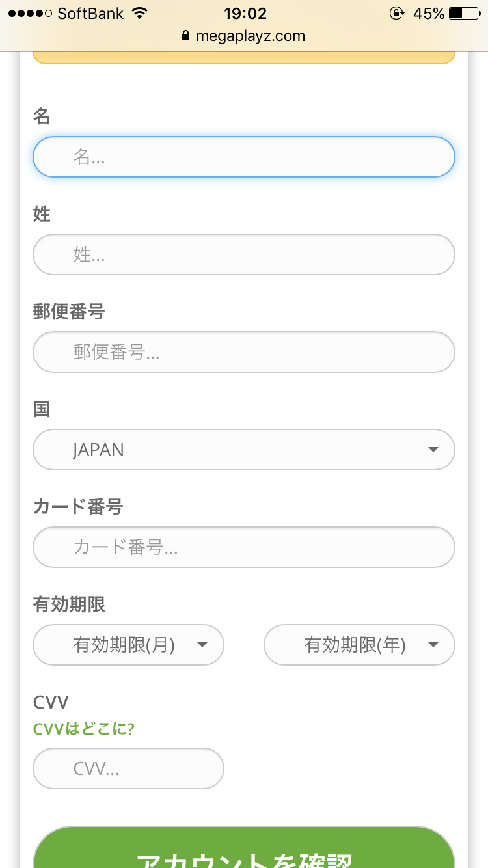This screenshot has height=868, width=488.
Task: Open the CVVはどこに? help link
Action: pos(83,729)
